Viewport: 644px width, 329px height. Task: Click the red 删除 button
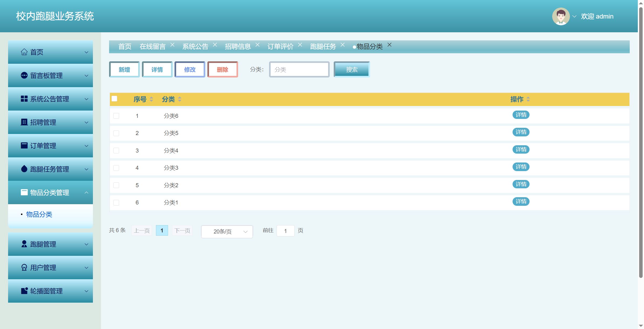coord(223,69)
